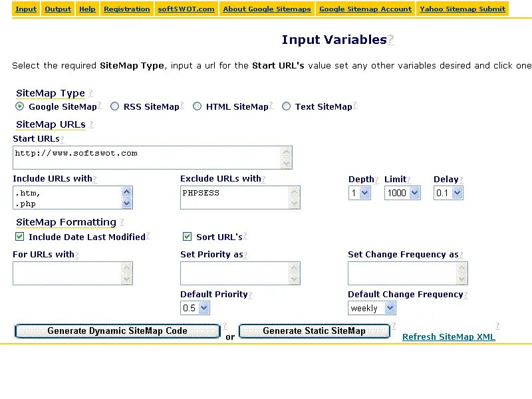Screen dimensions: 532x399
Task: Open the Registration tab
Action: point(126,9)
